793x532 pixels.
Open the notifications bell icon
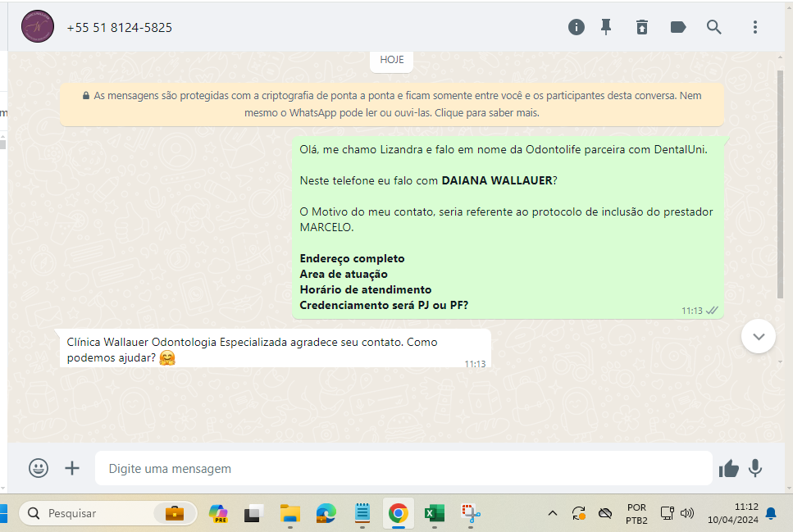[771, 513]
